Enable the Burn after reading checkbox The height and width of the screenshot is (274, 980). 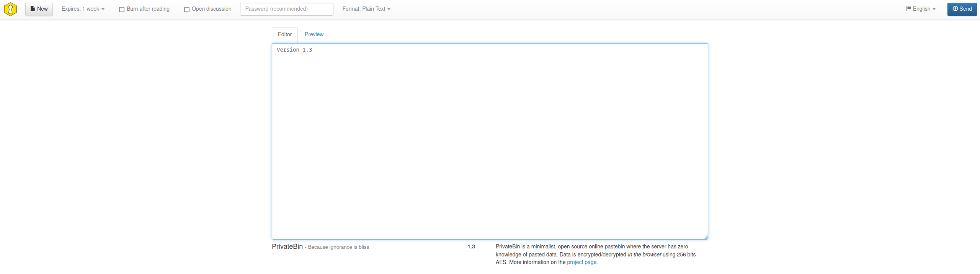click(122, 10)
